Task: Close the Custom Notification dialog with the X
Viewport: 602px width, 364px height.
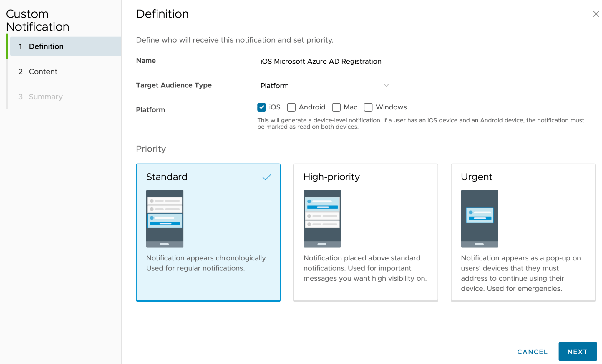Action: tap(596, 14)
